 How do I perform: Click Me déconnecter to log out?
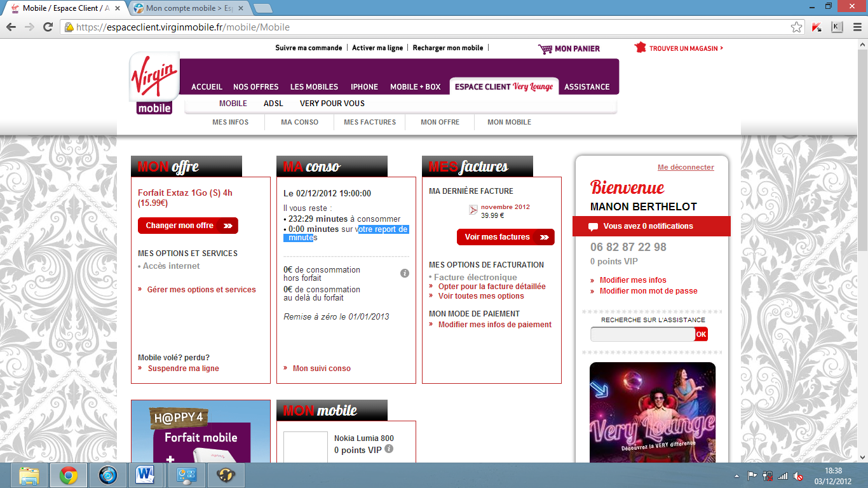(686, 168)
